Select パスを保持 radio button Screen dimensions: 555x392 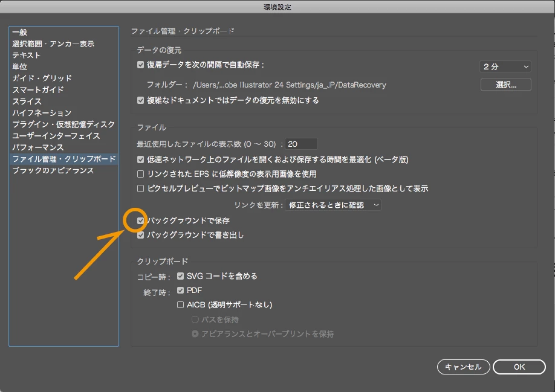click(195, 320)
